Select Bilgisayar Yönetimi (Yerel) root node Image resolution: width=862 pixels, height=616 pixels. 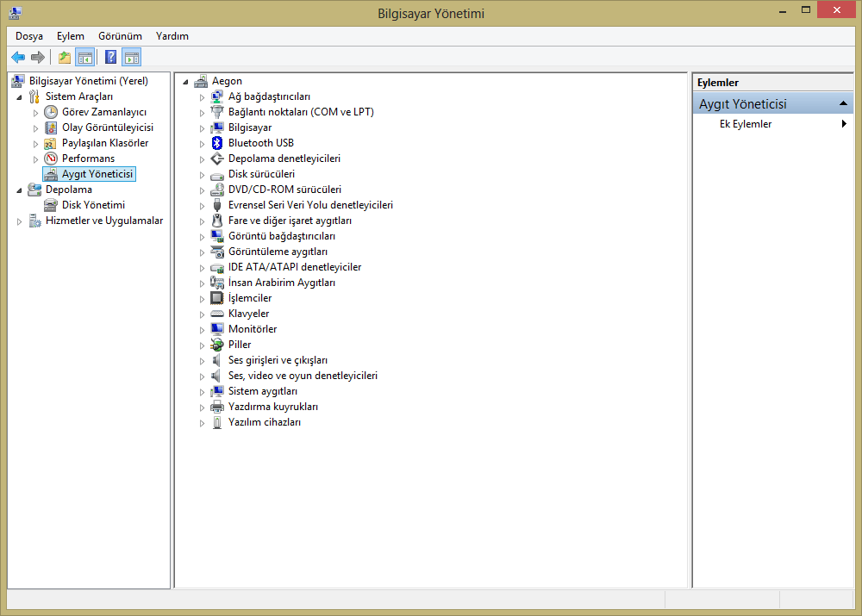(x=89, y=81)
